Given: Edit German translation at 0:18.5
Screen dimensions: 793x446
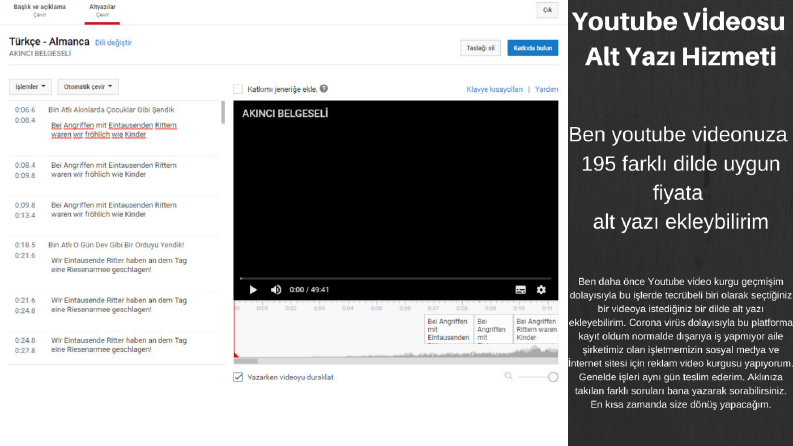Looking at the screenshot, I should pyautogui.click(x=119, y=265).
